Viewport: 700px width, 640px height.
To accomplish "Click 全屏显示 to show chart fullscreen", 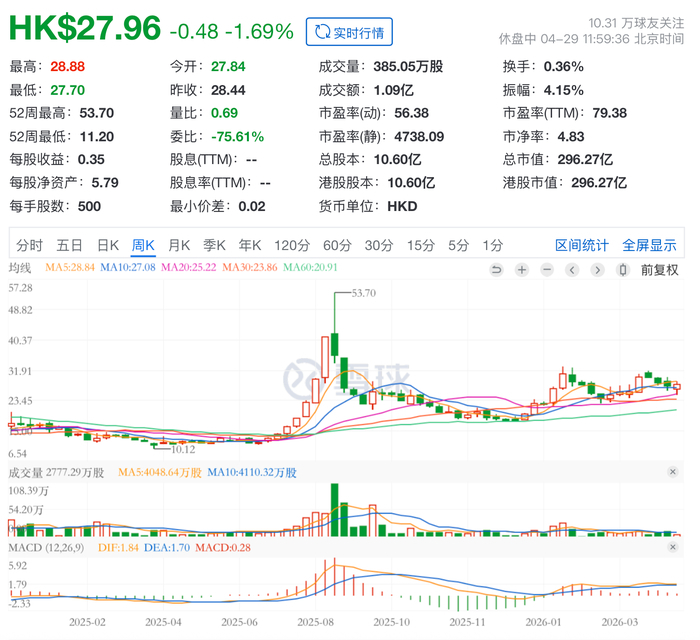I will tap(649, 245).
